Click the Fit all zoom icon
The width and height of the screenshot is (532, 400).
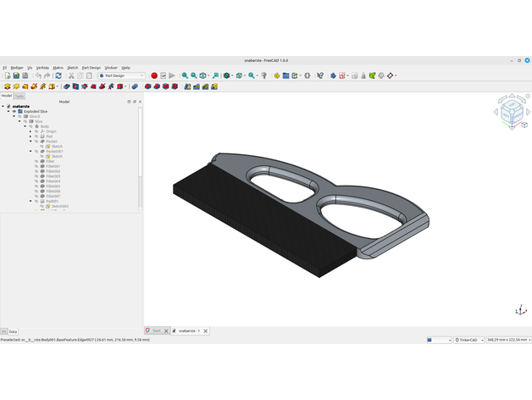coord(185,75)
